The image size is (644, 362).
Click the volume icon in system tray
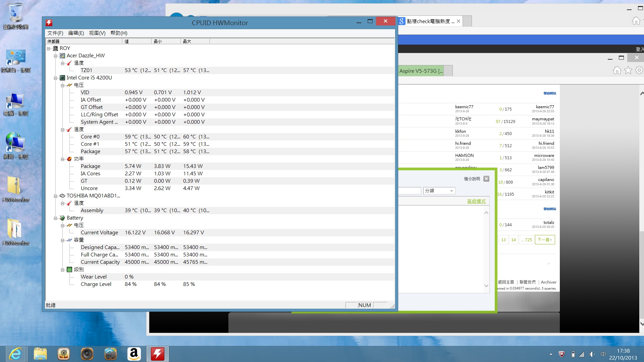click(592, 354)
